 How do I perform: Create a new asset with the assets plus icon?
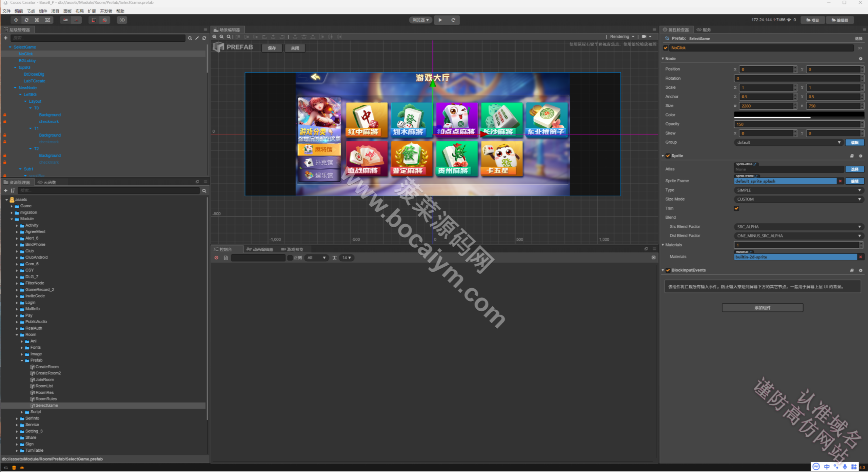pos(6,190)
